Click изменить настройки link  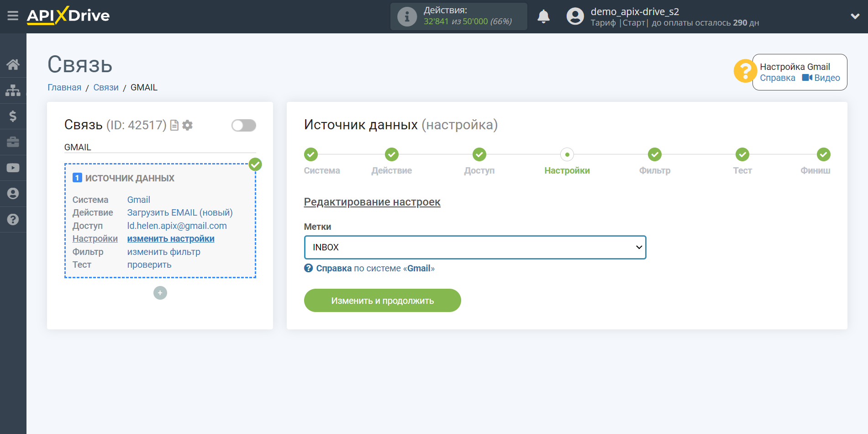171,238
